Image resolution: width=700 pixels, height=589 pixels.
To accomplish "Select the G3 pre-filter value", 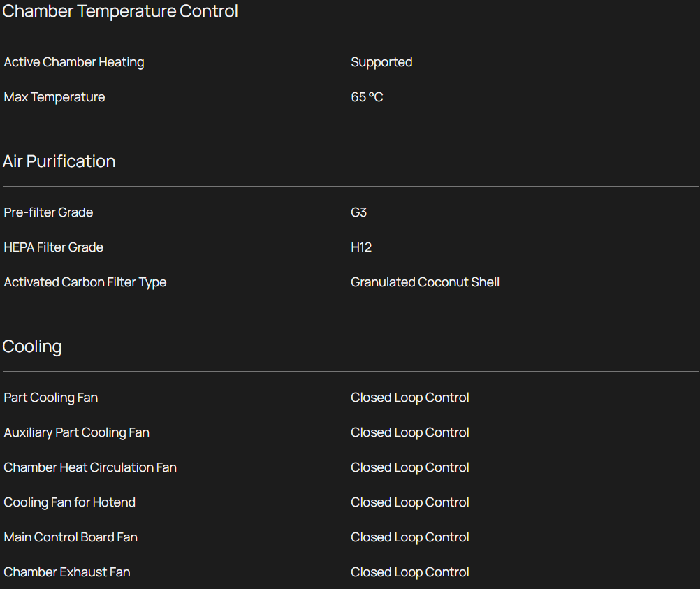I will pos(358,212).
